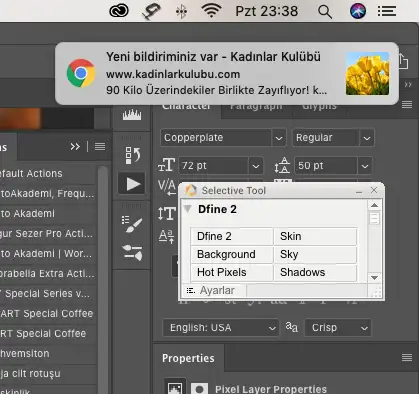Click the baseline shift icon
419x394 pixels.
coord(166,236)
